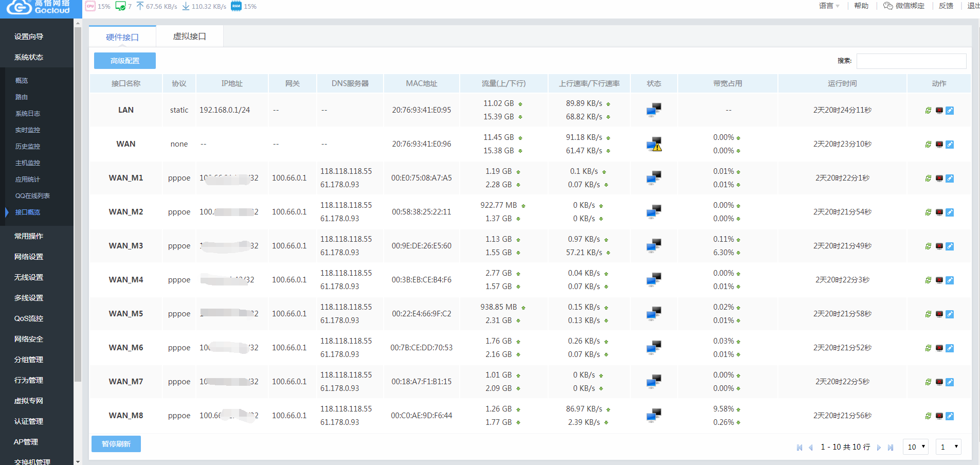
Task: Open QQ在线列表 sidebar item
Action: pyautogui.click(x=32, y=196)
